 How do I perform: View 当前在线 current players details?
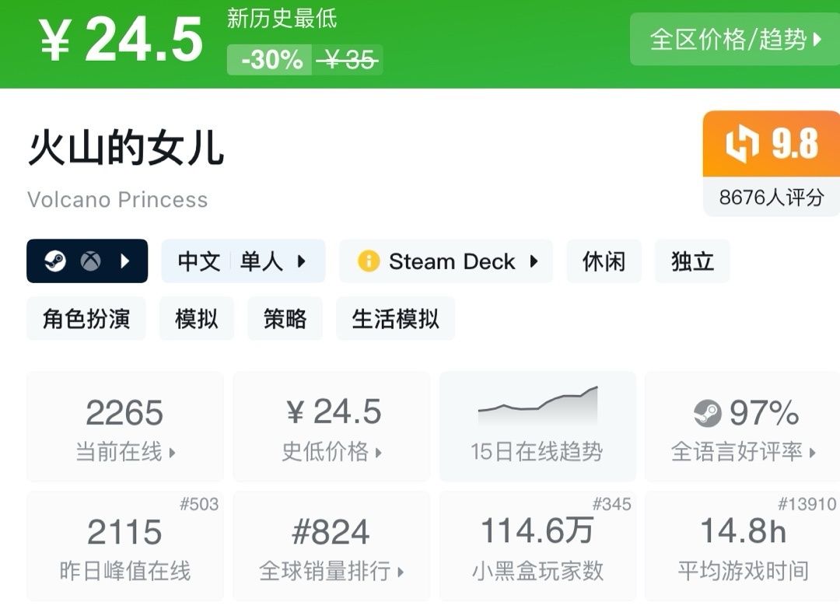125,427
